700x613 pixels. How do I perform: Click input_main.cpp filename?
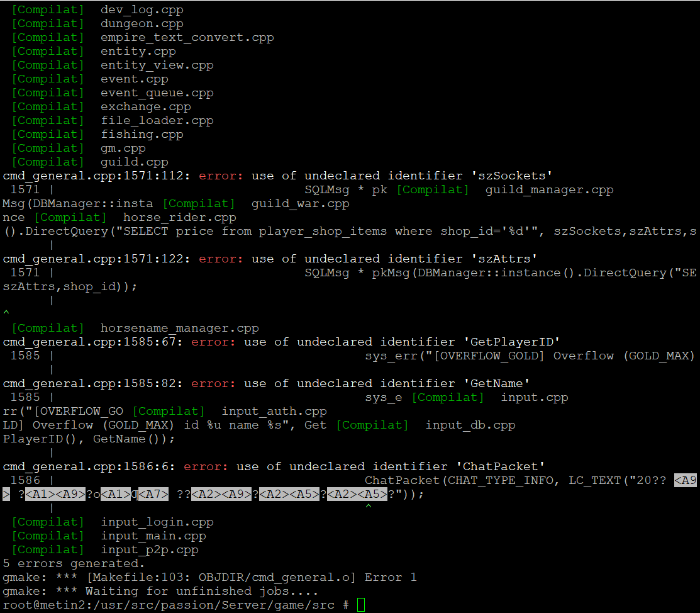pos(153,536)
